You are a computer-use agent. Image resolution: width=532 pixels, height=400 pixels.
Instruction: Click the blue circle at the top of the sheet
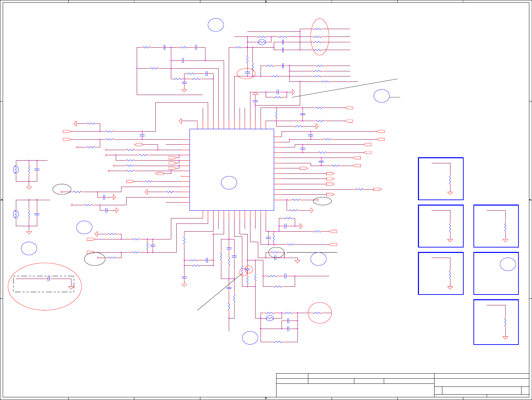[216, 25]
